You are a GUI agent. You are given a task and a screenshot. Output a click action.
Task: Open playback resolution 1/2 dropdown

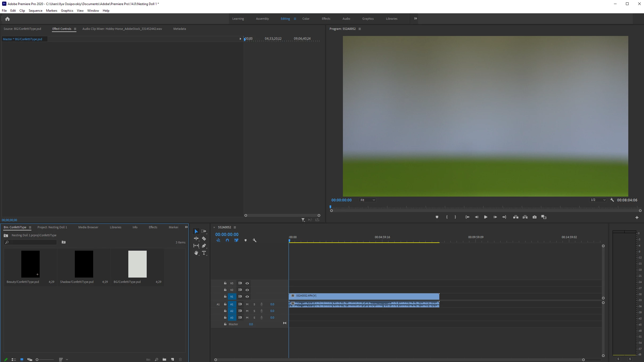[x=598, y=200]
